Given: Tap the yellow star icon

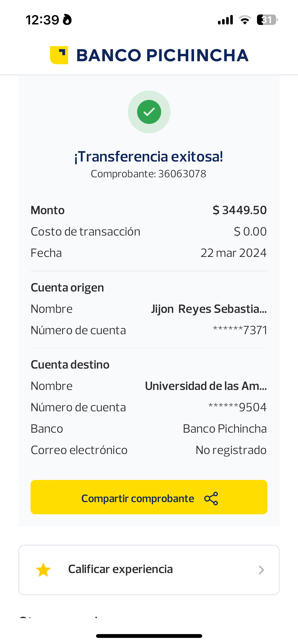Looking at the screenshot, I should [43, 570].
